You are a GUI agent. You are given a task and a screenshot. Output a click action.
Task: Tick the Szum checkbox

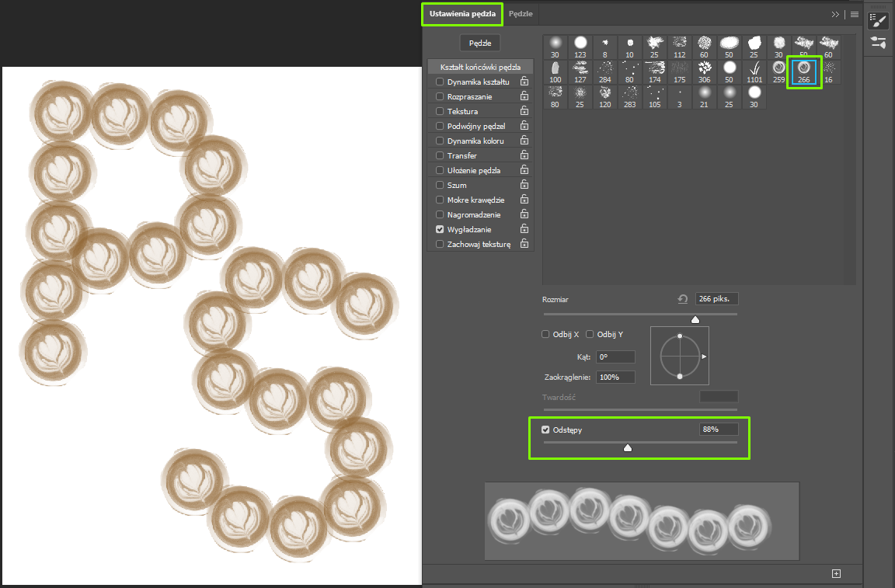click(x=440, y=185)
